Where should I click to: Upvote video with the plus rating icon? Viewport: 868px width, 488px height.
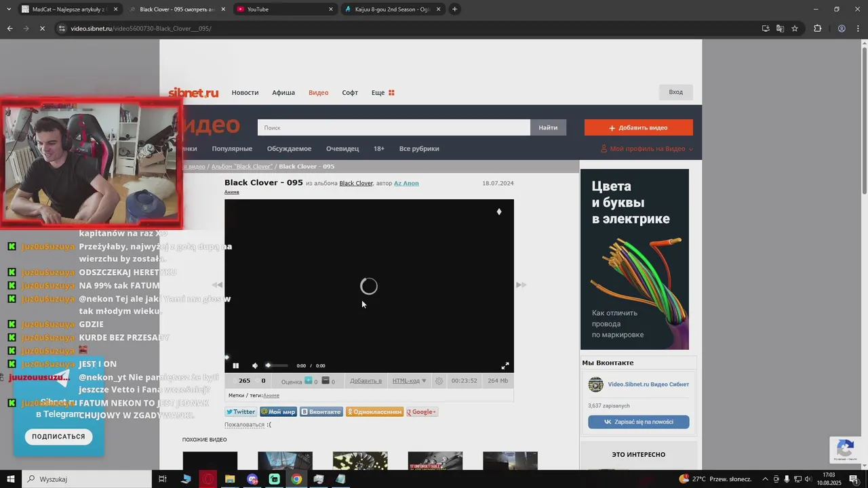pos(309,381)
